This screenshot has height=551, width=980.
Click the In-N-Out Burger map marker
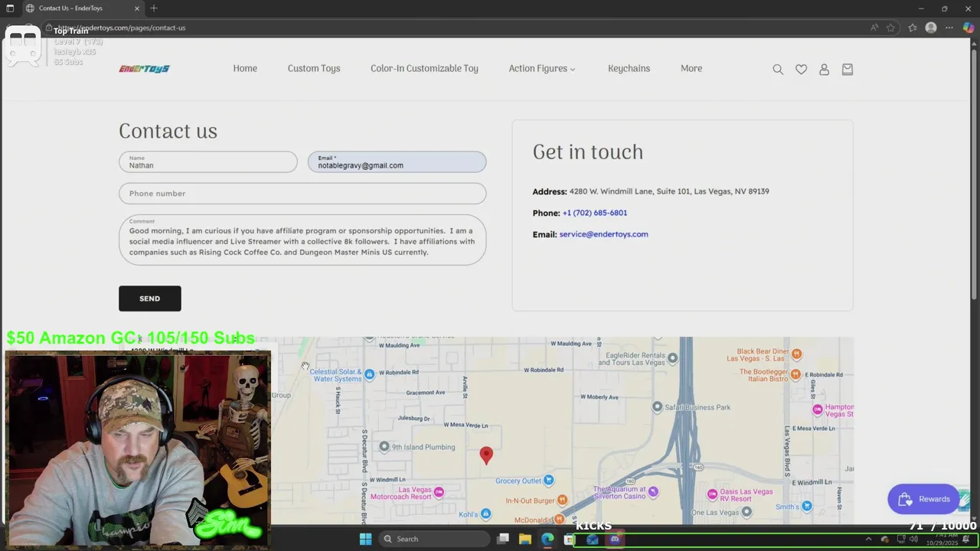point(562,500)
